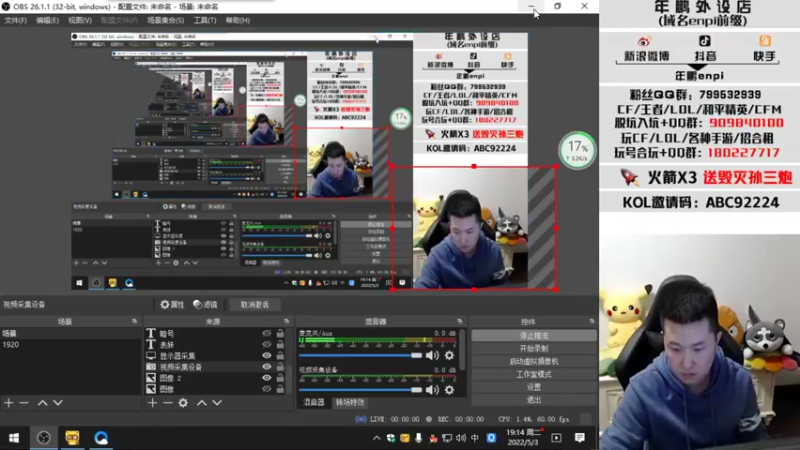The width and height of the screenshot is (800, 450).
Task: Click the image icon of the 图像 2 source
Action: [x=151, y=378]
